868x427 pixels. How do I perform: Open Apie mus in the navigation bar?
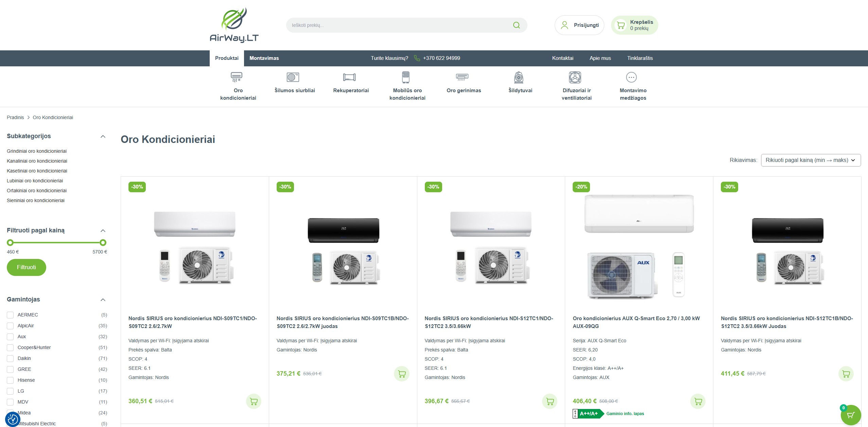tap(600, 58)
